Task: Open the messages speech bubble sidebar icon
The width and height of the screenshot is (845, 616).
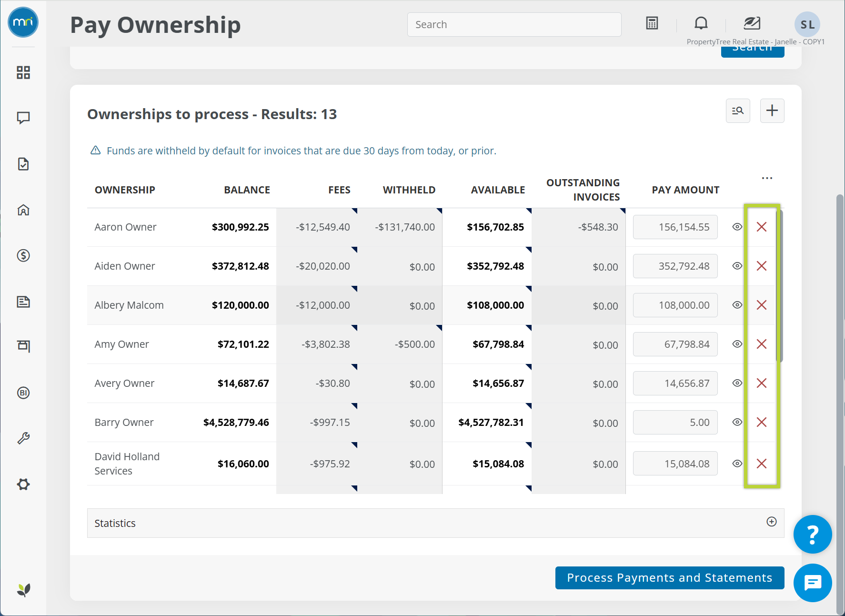Action: (23, 118)
